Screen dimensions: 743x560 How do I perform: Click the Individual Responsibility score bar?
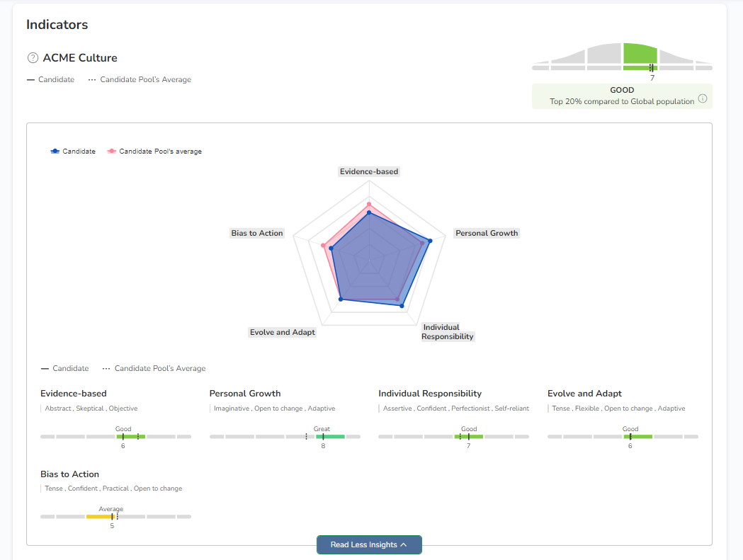[x=468, y=437]
